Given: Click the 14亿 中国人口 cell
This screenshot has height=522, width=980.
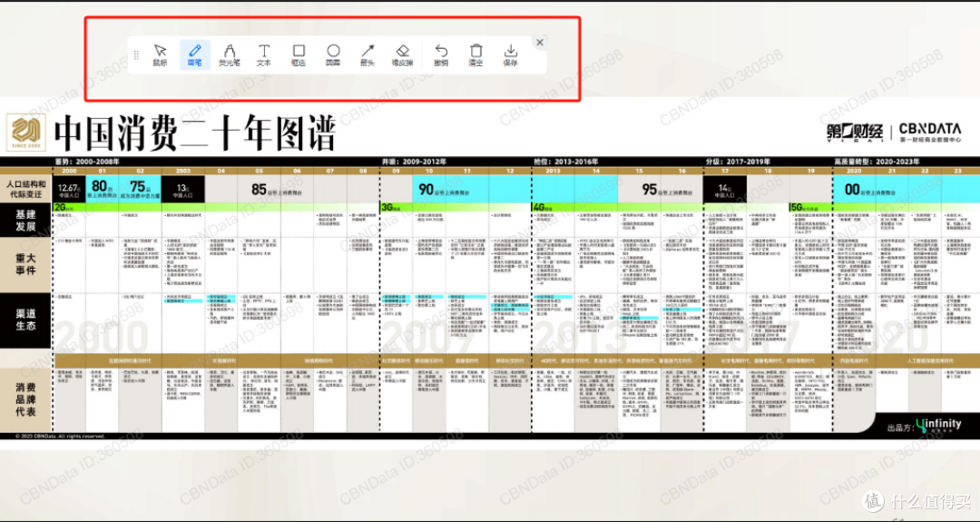Looking at the screenshot, I should [725, 189].
